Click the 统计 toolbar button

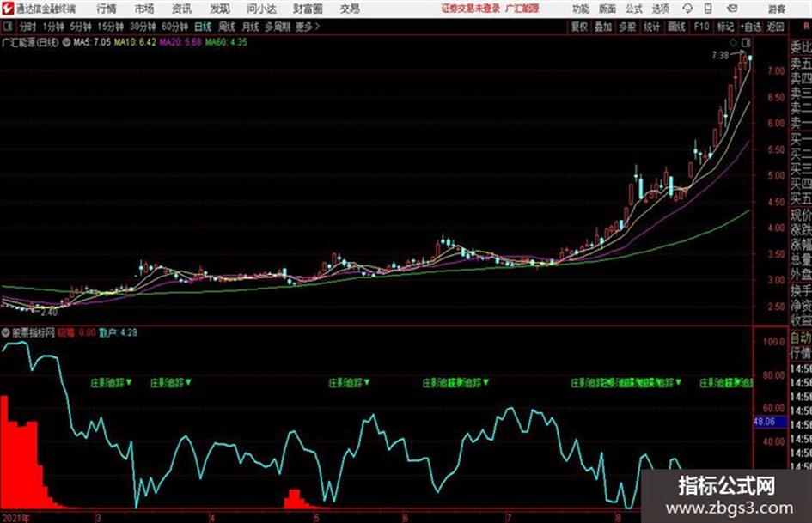pos(651,27)
